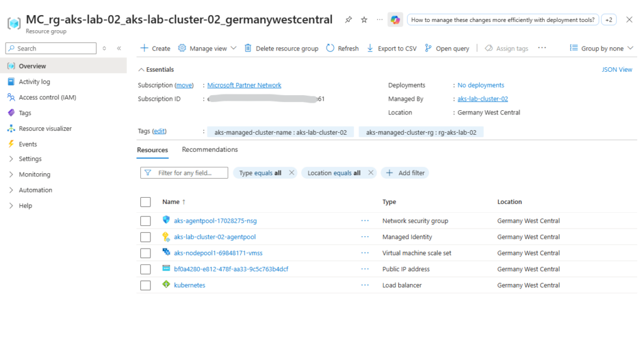
Task: Expand the Monitoring menu group
Action: pyautogui.click(x=11, y=174)
